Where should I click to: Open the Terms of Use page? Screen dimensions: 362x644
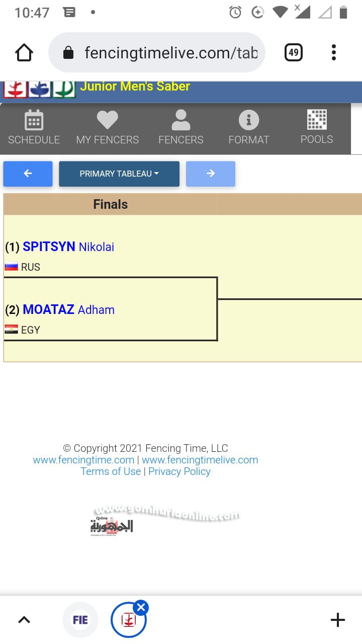coord(111,471)
